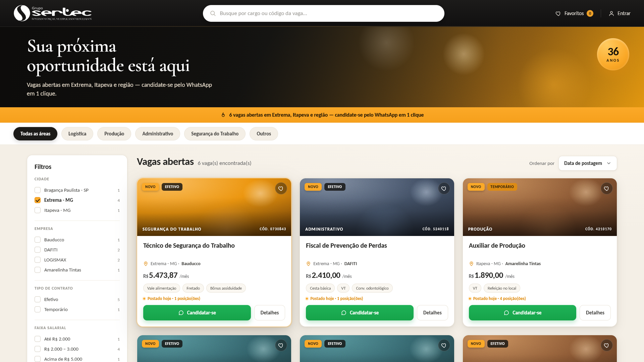Click the heart icon on second-row last card

(606, 345)
